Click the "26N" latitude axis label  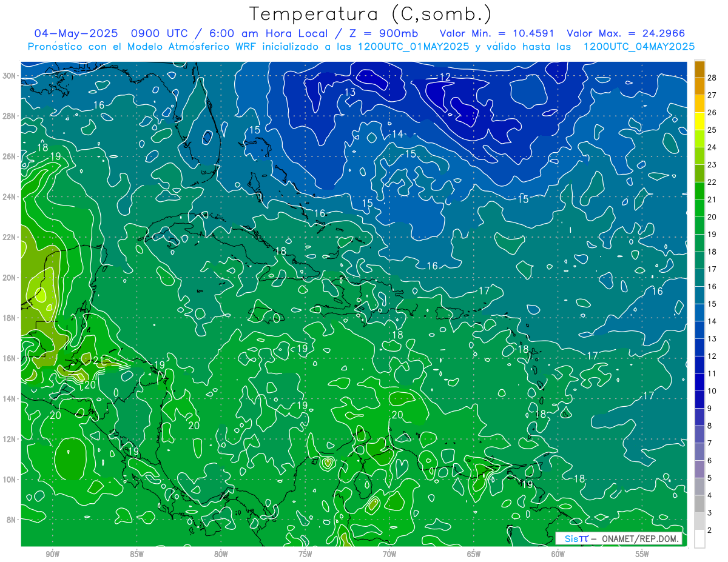point(10,156)
